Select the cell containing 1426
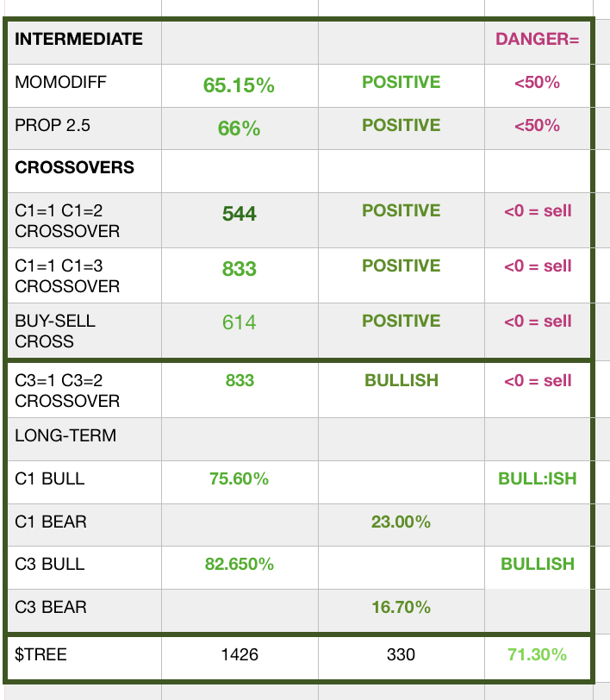Image resolution: width=610 pixels, height=700 pixels. tap(239, 655)
